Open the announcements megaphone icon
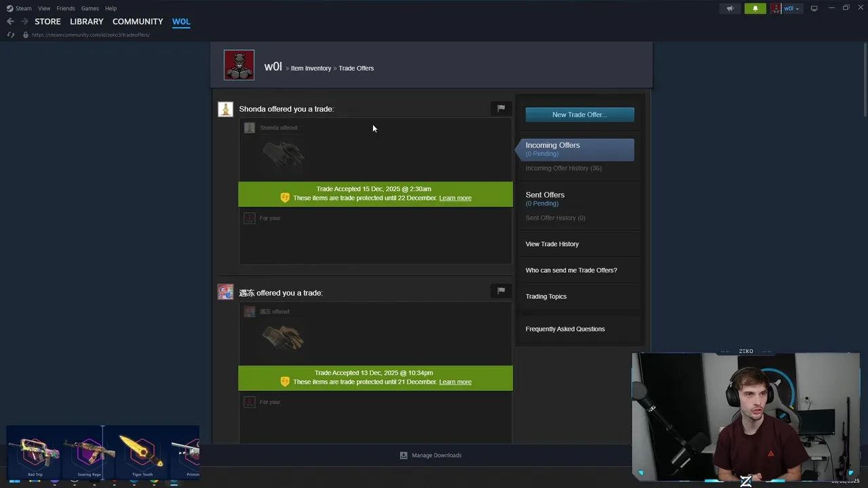868x488 pixels. coord(730,8)
